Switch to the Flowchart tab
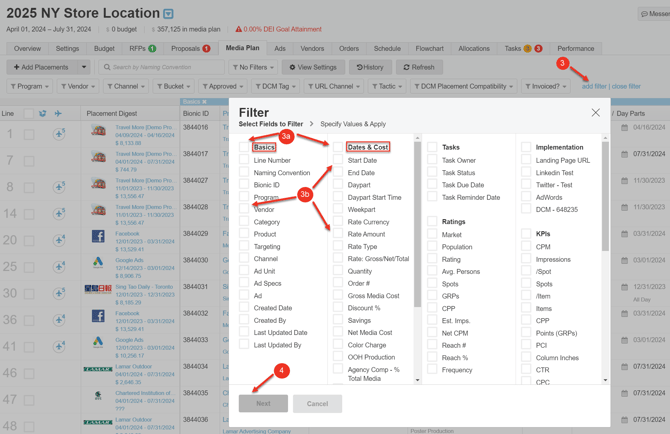The image size is (670, 434). coord(429,48)
